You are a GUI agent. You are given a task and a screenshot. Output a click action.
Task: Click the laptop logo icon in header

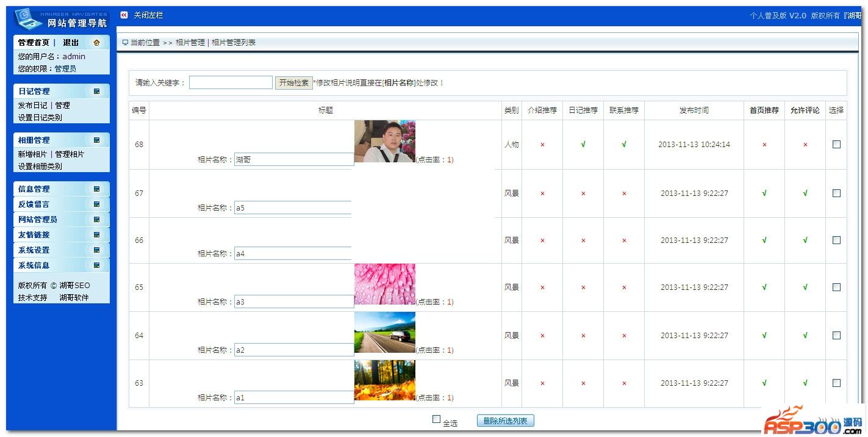point(27,19)
